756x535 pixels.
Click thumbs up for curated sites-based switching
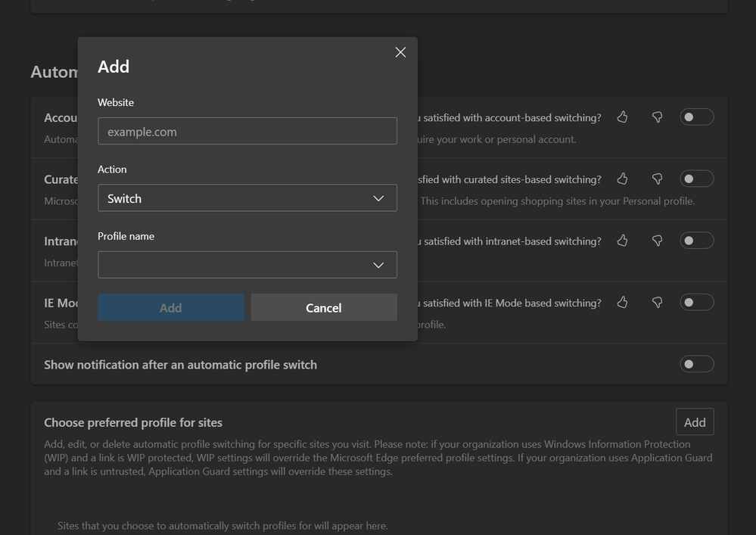[x=622, y=179]
